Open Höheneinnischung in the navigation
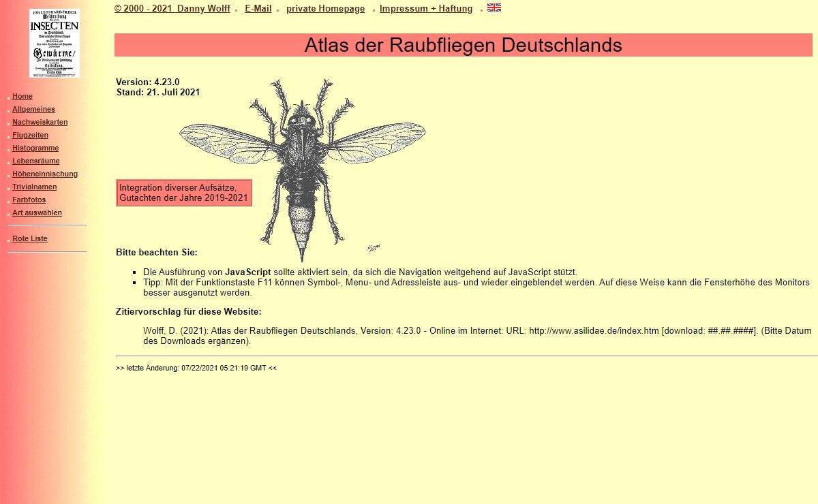The image size is (818, 504). tap(45, 174)
